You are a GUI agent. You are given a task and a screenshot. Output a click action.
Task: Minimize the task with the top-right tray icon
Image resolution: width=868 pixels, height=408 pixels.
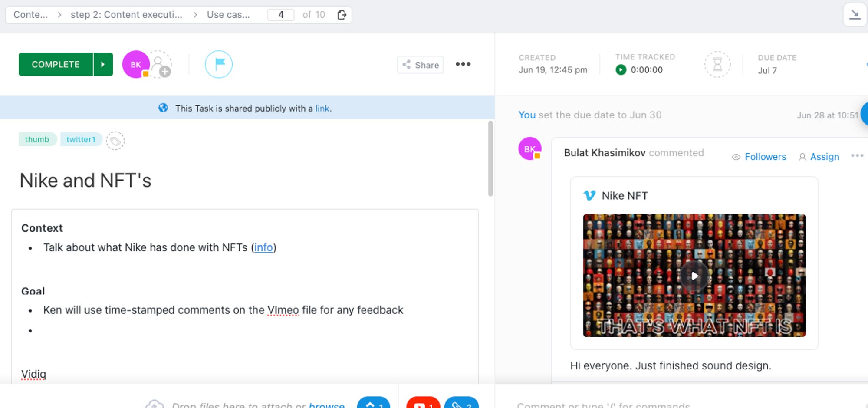(x=855, y=15)
